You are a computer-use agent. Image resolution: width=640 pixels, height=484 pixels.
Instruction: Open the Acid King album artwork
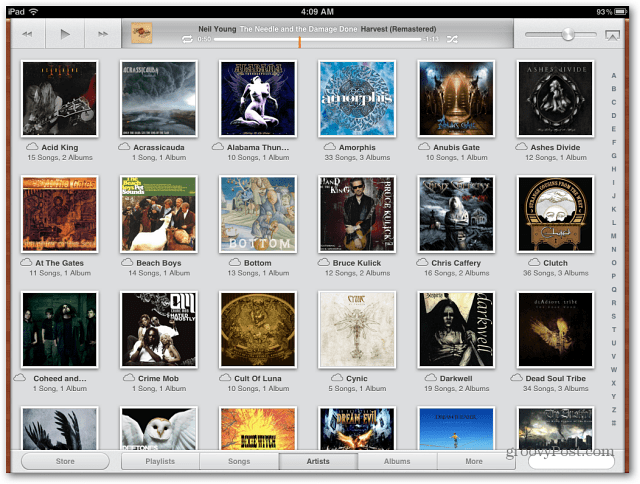(x=60, y=98)
